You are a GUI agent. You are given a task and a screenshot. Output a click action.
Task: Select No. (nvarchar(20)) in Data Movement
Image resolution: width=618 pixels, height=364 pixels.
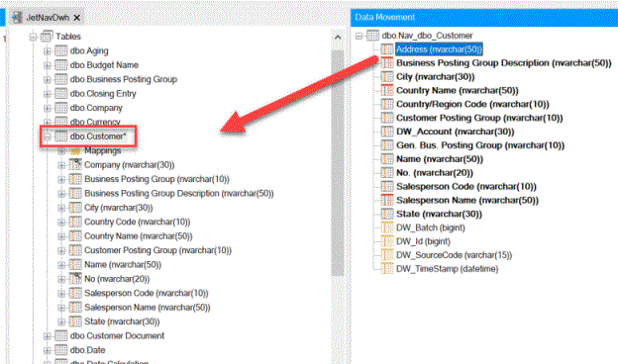point(435,173)
